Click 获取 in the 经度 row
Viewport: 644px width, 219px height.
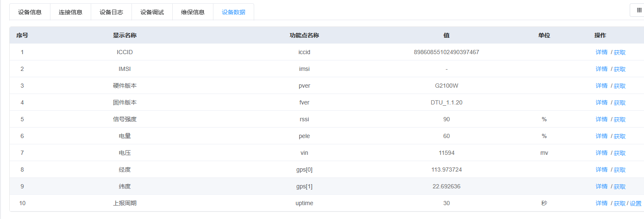(620, 170)
